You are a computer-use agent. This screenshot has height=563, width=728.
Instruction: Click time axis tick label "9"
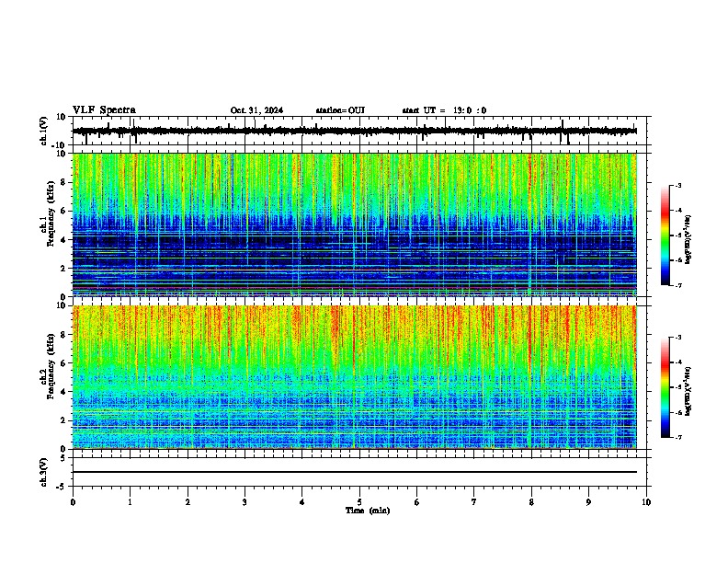pos(588,502)
